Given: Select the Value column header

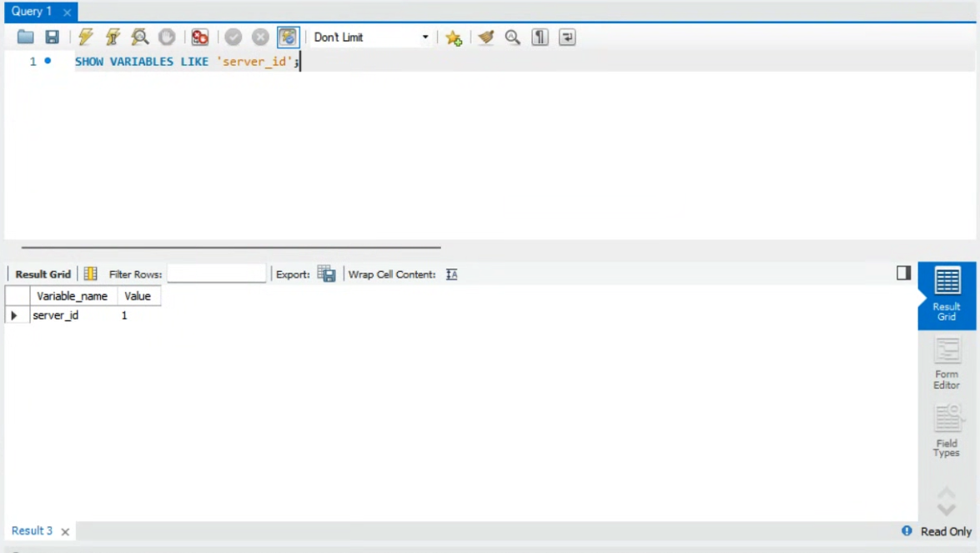Looking at the screenshot, I should pyautogui.click(x=138, y=296).
